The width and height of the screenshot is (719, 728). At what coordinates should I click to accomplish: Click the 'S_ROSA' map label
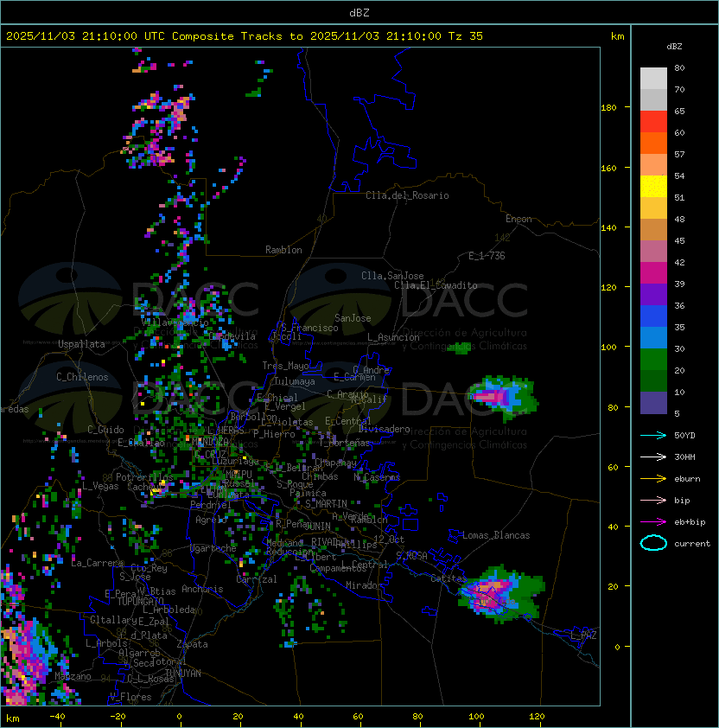(x=411, y=556)
